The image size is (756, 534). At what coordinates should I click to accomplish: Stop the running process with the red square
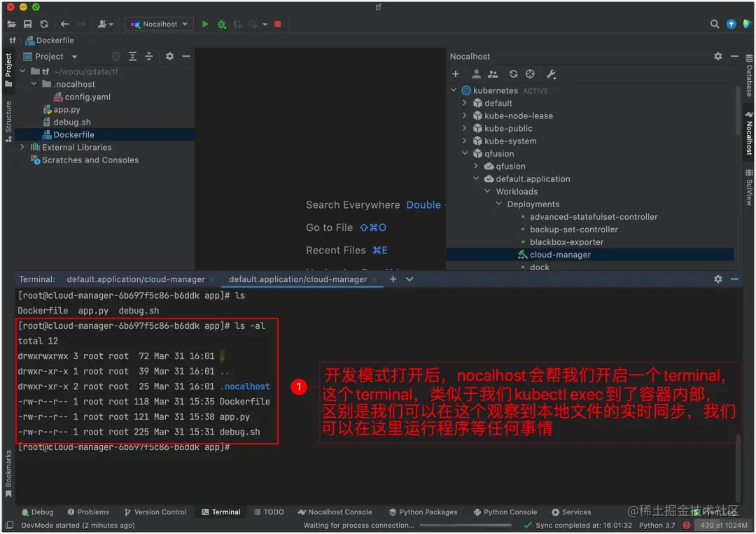click(x=276, y=23)
